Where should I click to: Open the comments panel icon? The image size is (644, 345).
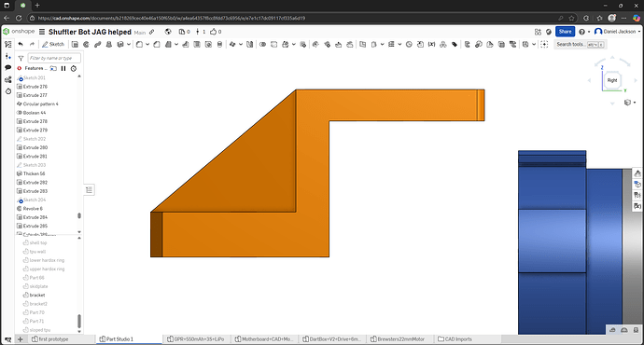(7, 67)
